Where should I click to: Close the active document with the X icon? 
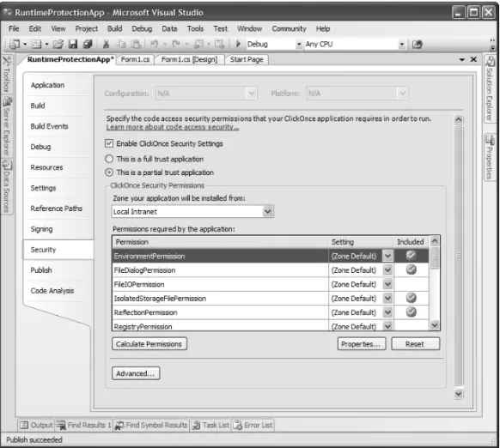point(473,59)
